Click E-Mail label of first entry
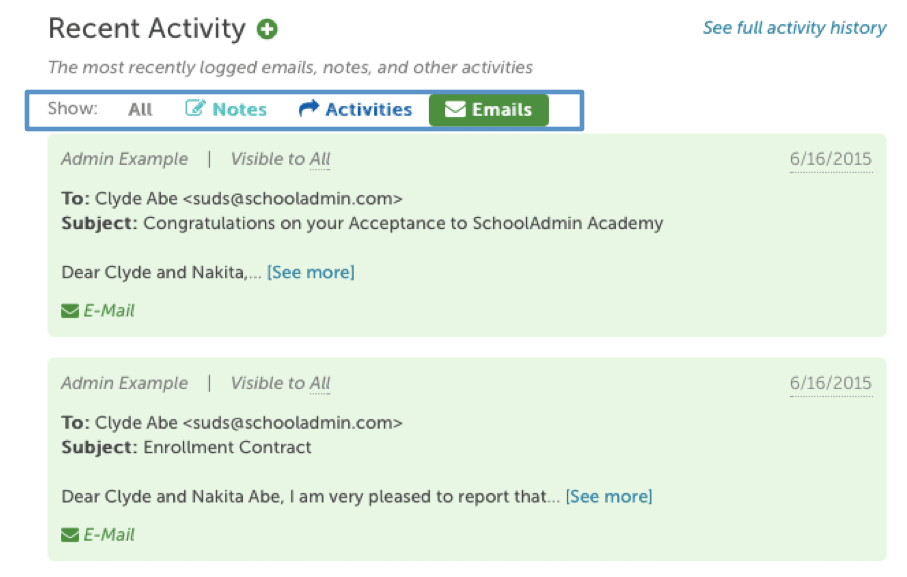Viewport: 907px width, 577px height. (109, 311)
